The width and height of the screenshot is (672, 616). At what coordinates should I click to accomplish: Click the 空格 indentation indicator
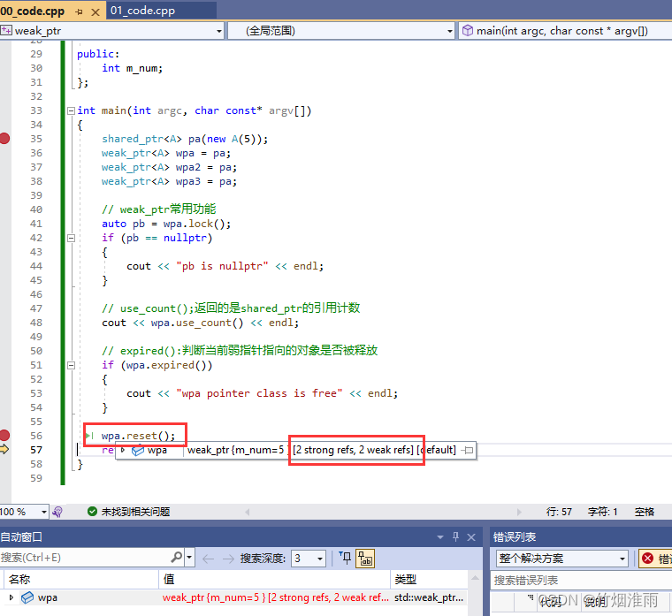click(x=644, y=512)
